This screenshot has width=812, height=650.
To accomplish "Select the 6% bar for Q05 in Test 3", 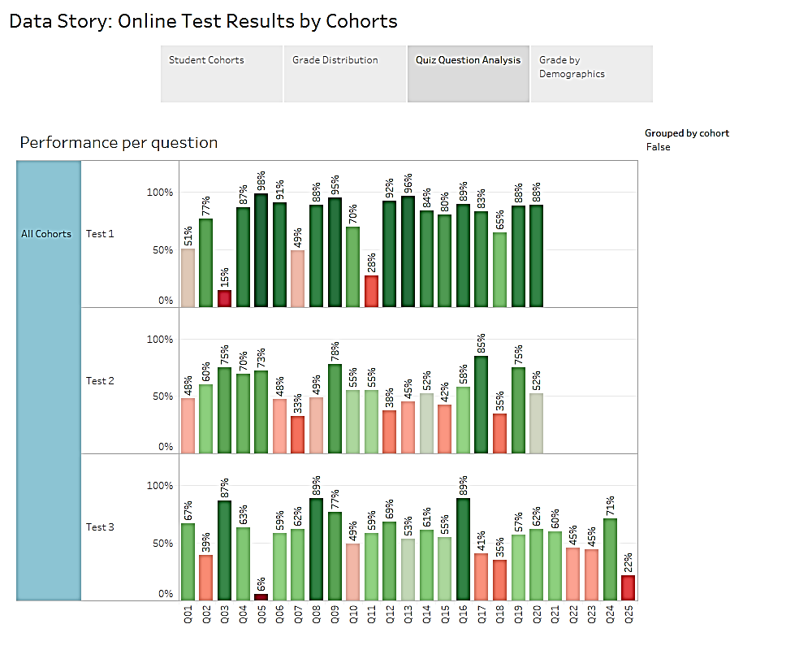I will pyautogui.click(x=261, y=593).
